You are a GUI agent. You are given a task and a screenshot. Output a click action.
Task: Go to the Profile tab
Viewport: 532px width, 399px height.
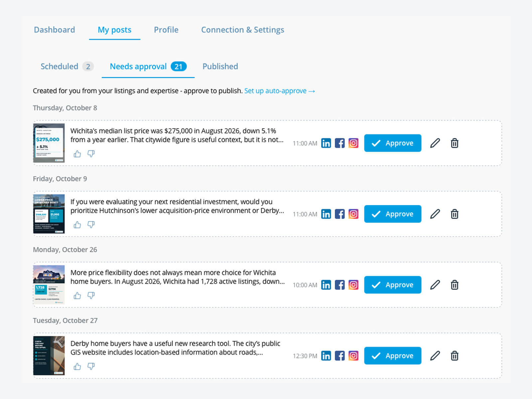pyautogui.click(x=166, y=30)
